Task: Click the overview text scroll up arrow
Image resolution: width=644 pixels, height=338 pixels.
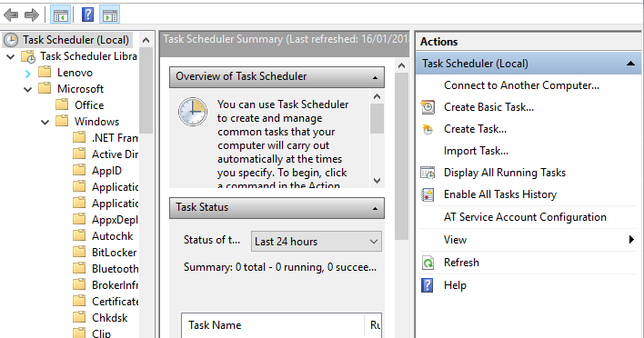Action: [377, 97]
